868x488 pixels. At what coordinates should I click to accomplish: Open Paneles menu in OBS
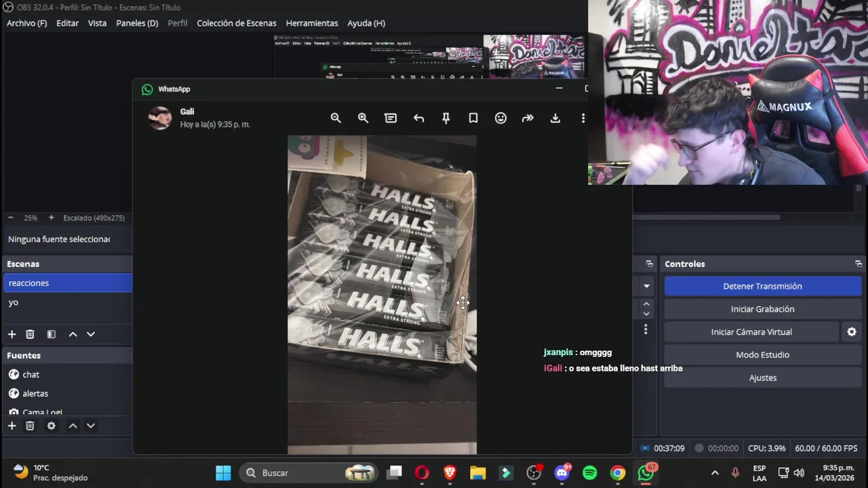(x=137, y=23)
